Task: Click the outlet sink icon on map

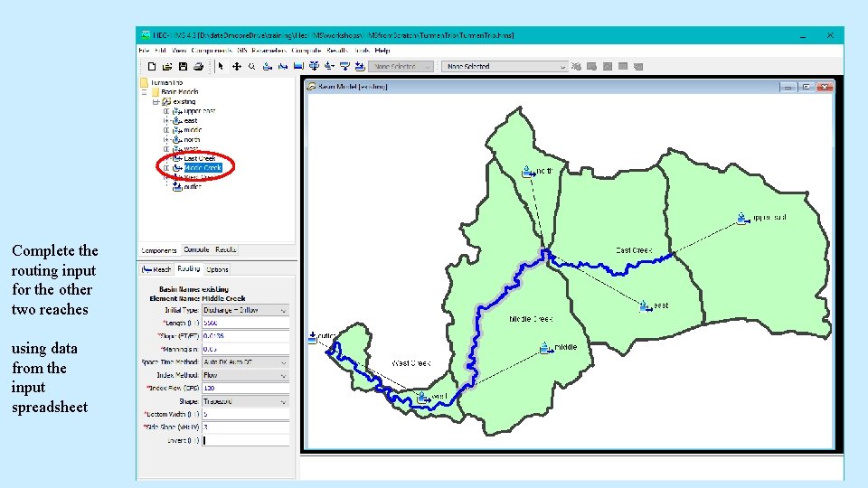Action: coord(312,337)
